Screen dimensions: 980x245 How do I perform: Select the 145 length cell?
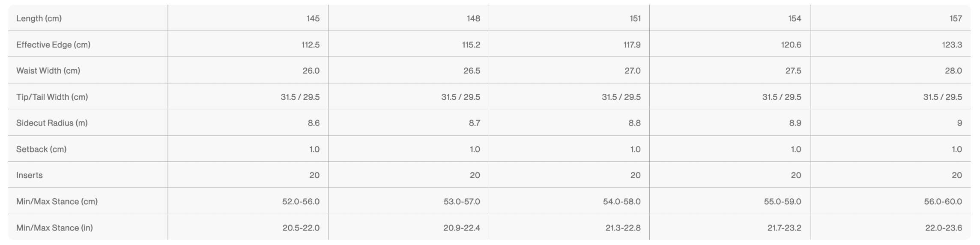coord(313,18)
